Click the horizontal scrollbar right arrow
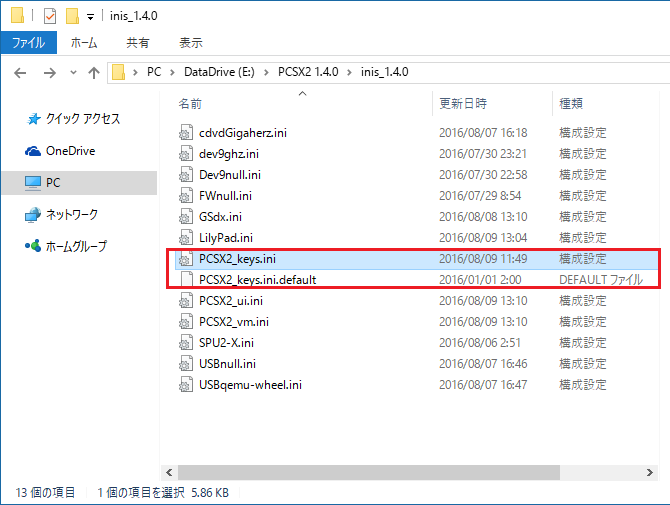The image size is (670, 505). pyautogui.click(x=649, y=473)
